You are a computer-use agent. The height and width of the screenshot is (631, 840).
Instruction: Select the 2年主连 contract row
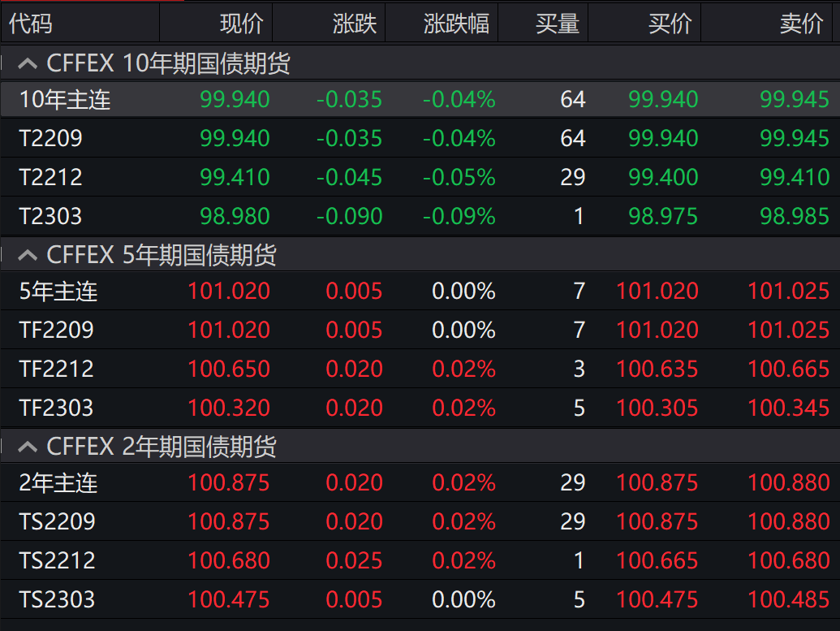point(58,483)
